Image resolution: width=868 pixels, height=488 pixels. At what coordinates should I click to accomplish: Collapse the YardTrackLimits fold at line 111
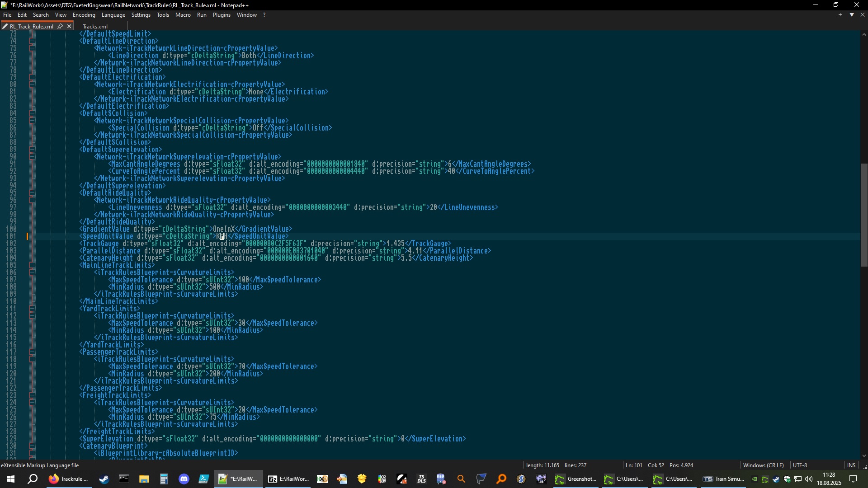[x=33, y=309]
